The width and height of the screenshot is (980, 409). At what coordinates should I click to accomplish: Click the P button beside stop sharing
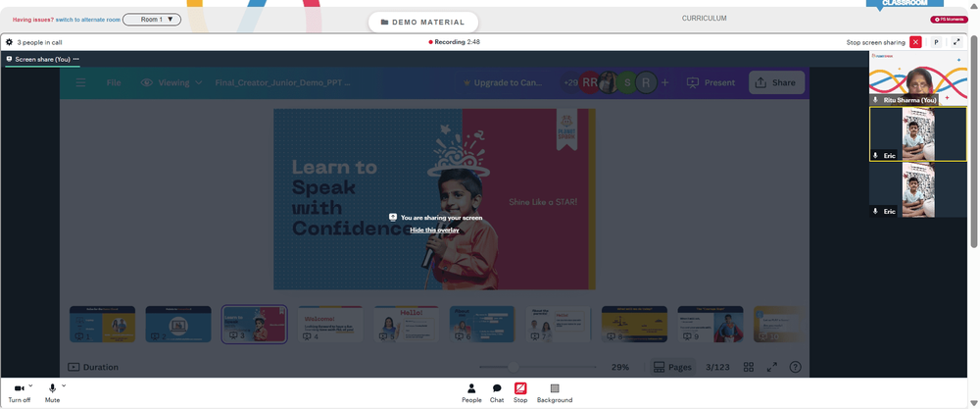tap(936, 42)
